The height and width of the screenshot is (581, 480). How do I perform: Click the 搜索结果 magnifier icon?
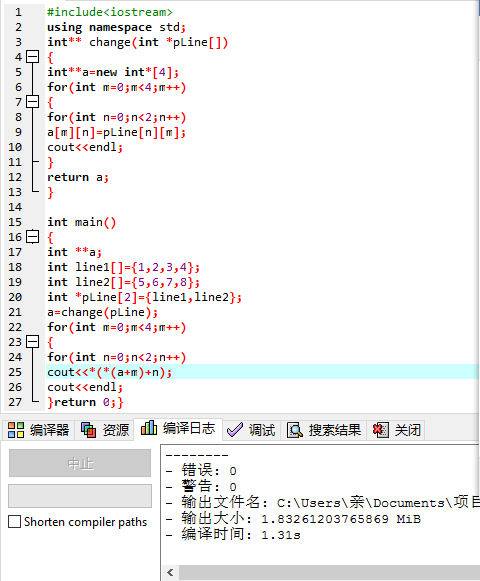[x=295, y=430]
